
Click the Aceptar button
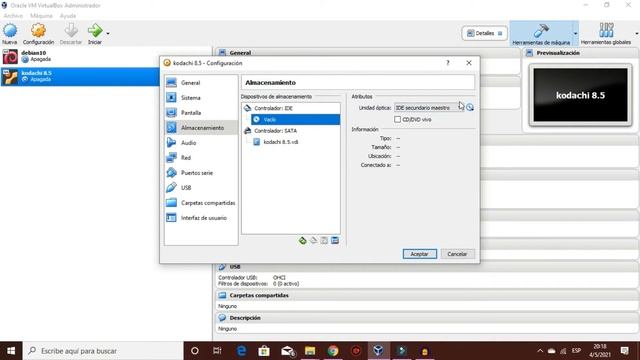pos(420,254)
